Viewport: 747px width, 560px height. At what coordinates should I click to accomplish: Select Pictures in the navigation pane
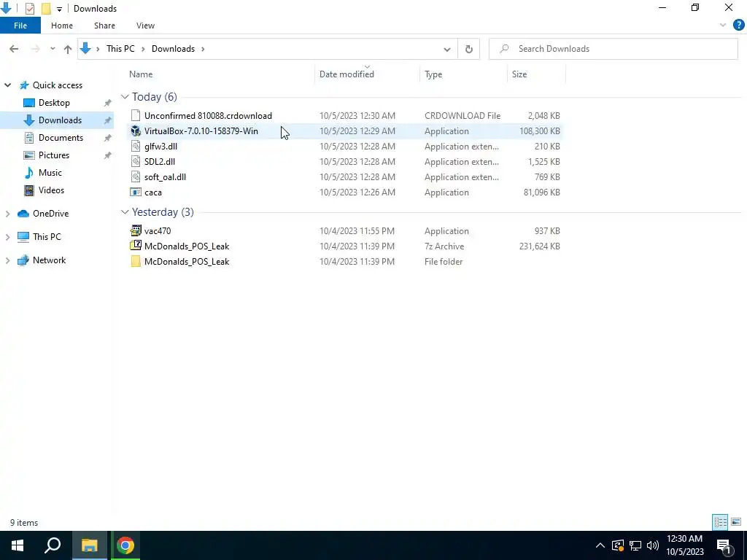click(x=54, y=155)
